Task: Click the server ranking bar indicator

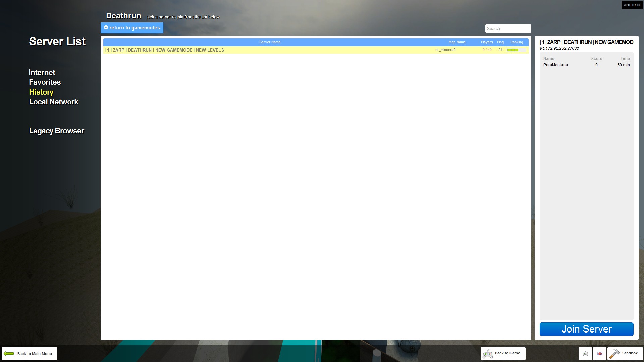Action: pos(516,50)
